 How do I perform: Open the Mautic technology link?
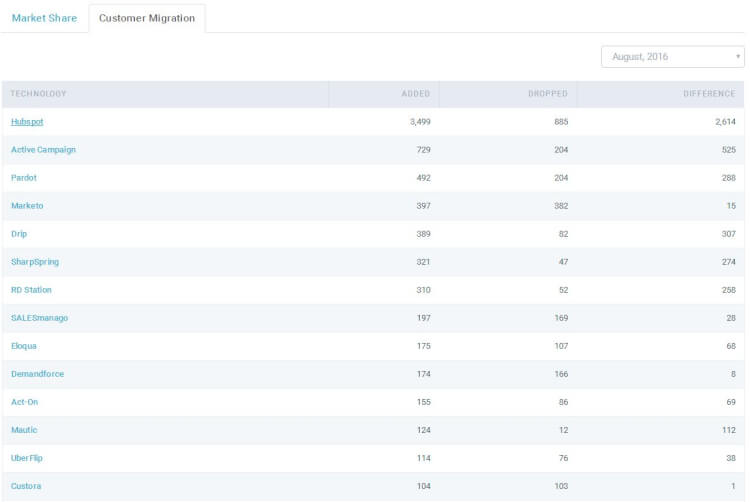pyautogui.click(x=24, y=430)
